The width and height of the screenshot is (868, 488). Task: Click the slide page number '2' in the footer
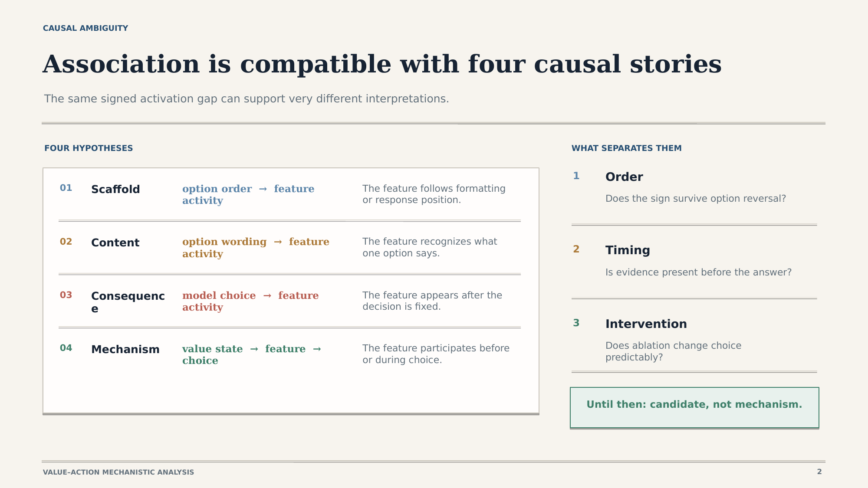(x=819, y=472)
